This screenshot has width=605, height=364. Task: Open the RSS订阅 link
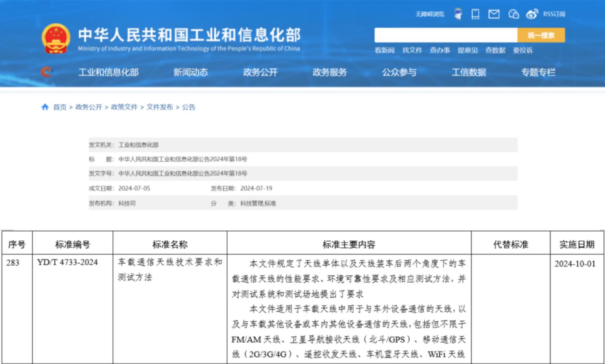554,14
